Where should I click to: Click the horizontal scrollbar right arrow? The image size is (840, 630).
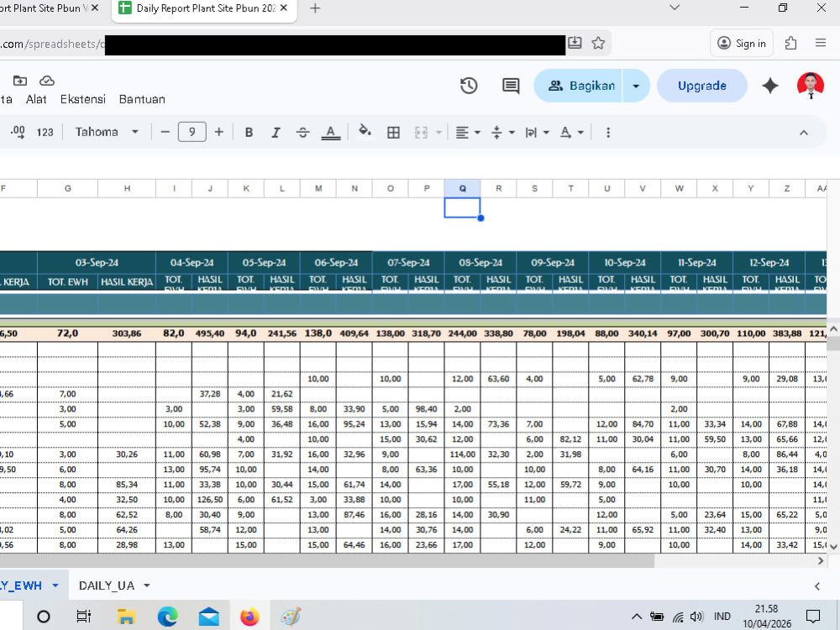(x=820, y=561)
